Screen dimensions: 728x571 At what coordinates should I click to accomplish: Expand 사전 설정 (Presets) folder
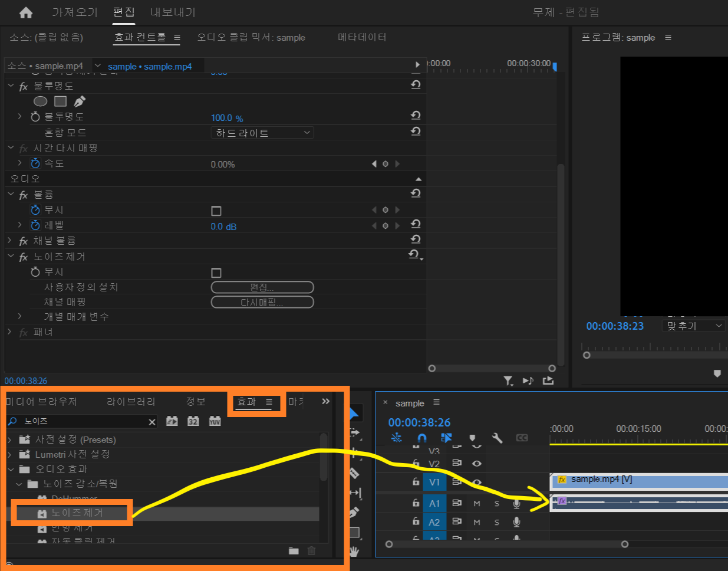tap(9, 439)
